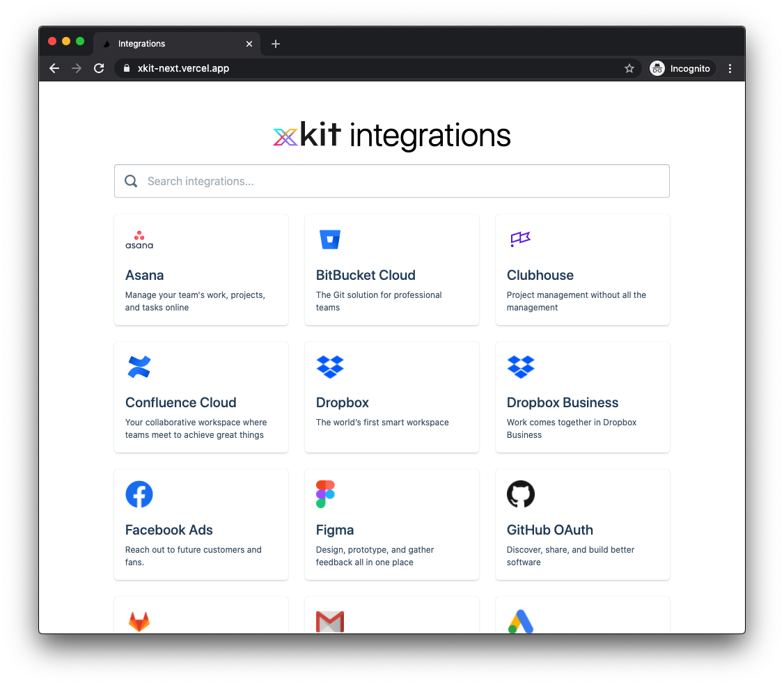This screenshot has width=784, height=685.
Task: Click the Gmail envelope logo
Action: pyautogui.click(x=330, y=622)
